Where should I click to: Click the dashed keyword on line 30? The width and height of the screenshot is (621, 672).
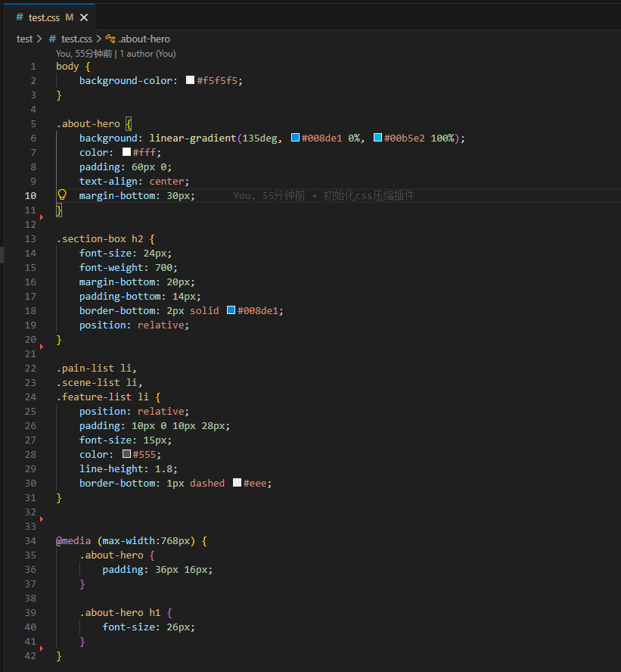click(207, 483)
